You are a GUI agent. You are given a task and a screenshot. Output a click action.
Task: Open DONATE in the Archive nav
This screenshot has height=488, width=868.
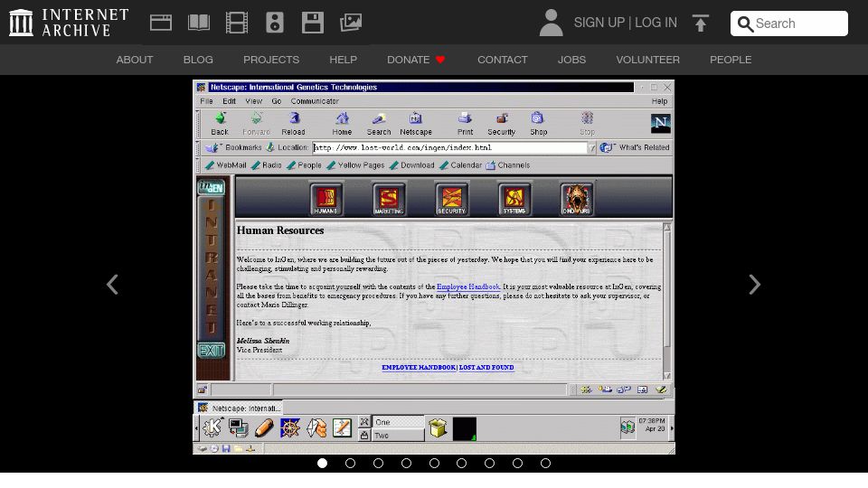coord(416,60)
